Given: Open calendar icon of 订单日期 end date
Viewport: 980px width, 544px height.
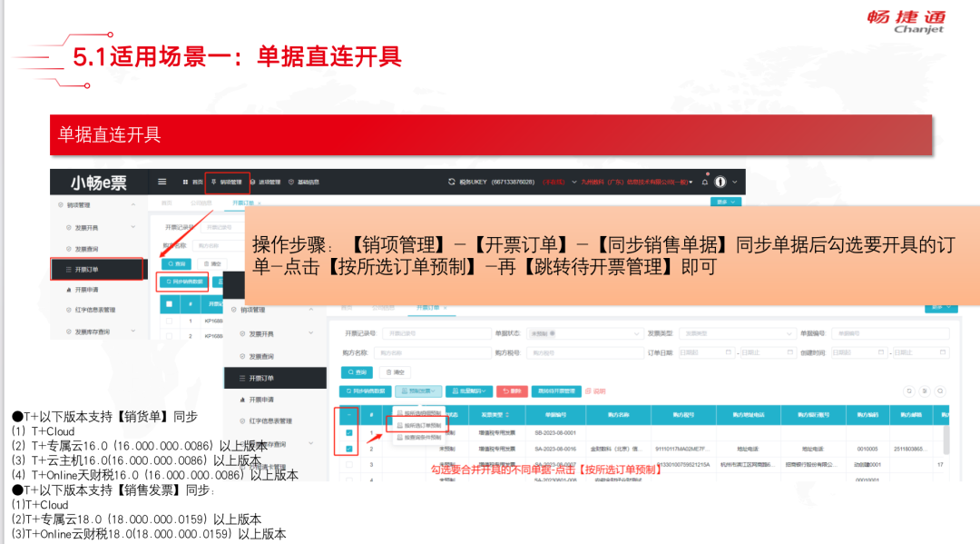Looking at the screenshot, I should pyautogui.click(x=790, y=352).
